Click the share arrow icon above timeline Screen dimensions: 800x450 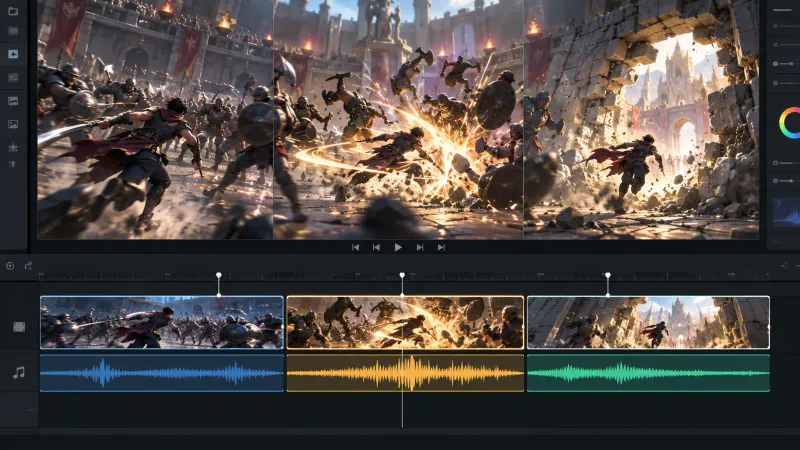point(28,266)
